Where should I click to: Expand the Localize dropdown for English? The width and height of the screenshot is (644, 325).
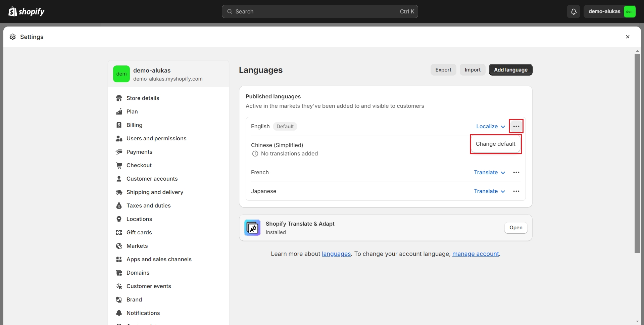(x=490, y=127)
